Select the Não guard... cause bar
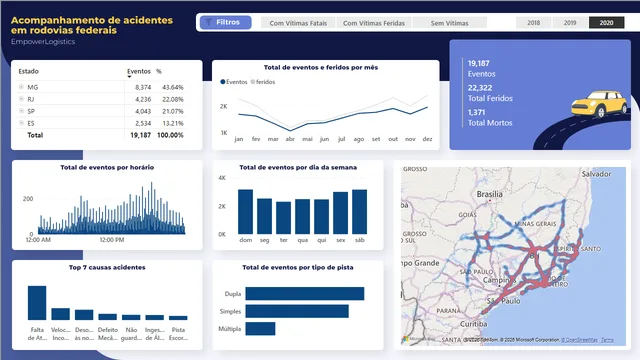The width and height of the screenshot is (640, 360). [x=131, y=317]
